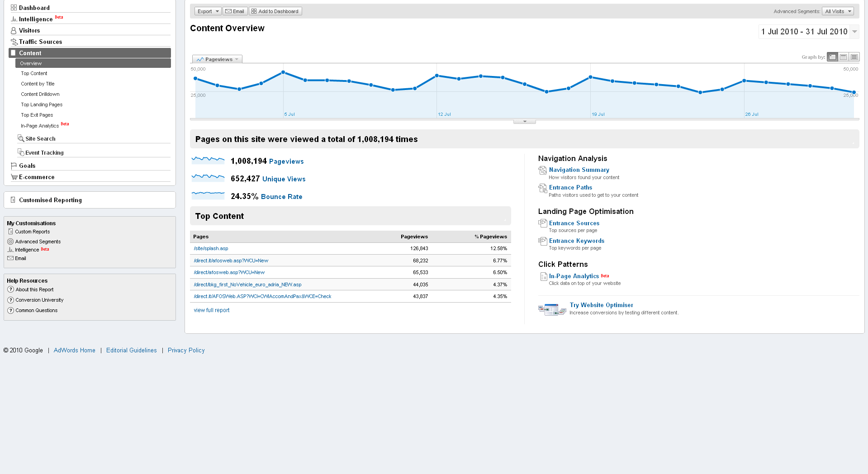Click the 5 Jul data point on graph
The width and height of the screenshot is (868, 474).
[x=283, y=72]
